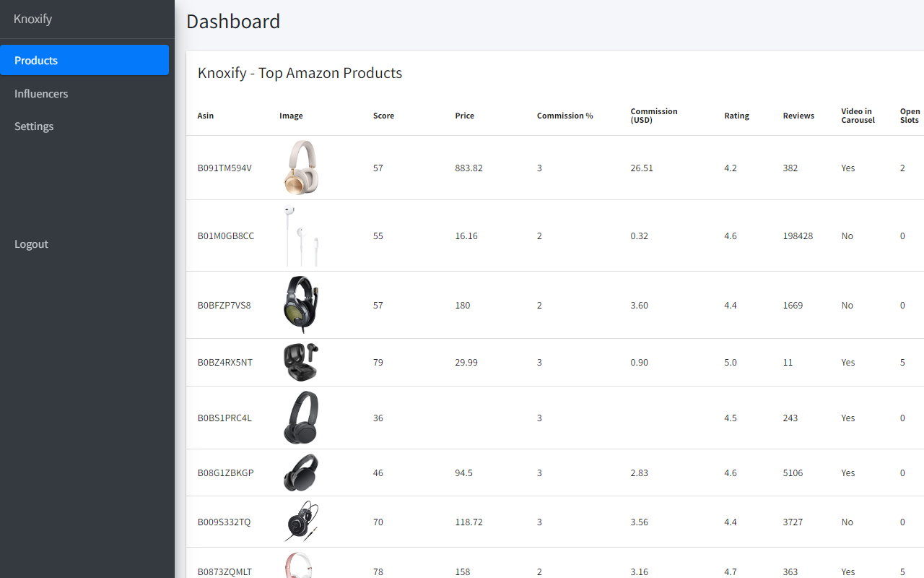
Task: Click the Score column header
Action: [383, 116]
